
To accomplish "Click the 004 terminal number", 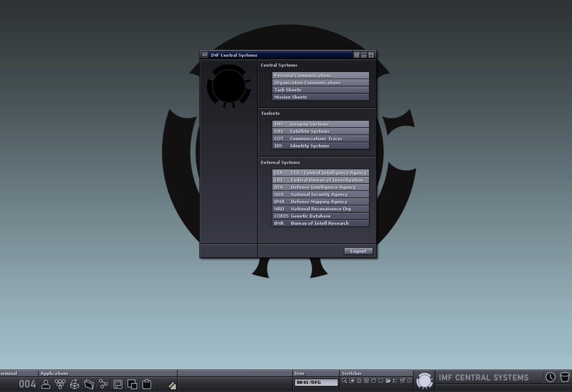I will pos(27,384).
